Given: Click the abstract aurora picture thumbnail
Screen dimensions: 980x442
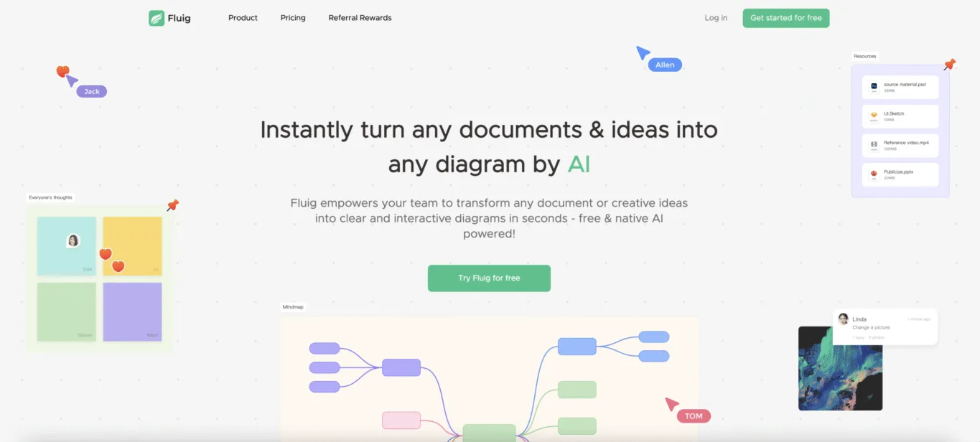Looking at the screenshot, I should [x=840, y=368].
